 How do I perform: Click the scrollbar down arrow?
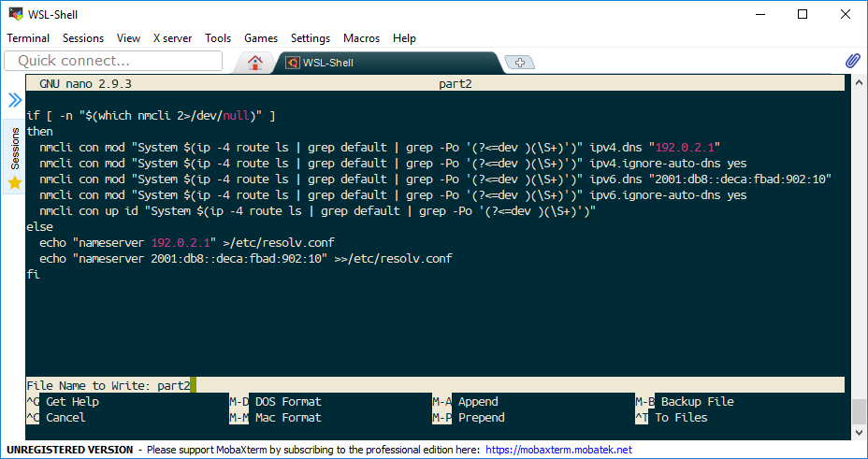tap(859, 433)
